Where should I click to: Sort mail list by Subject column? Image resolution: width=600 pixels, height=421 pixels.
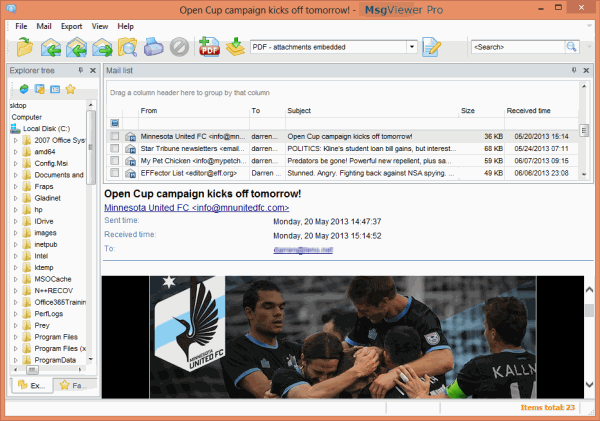click(372, 111)
